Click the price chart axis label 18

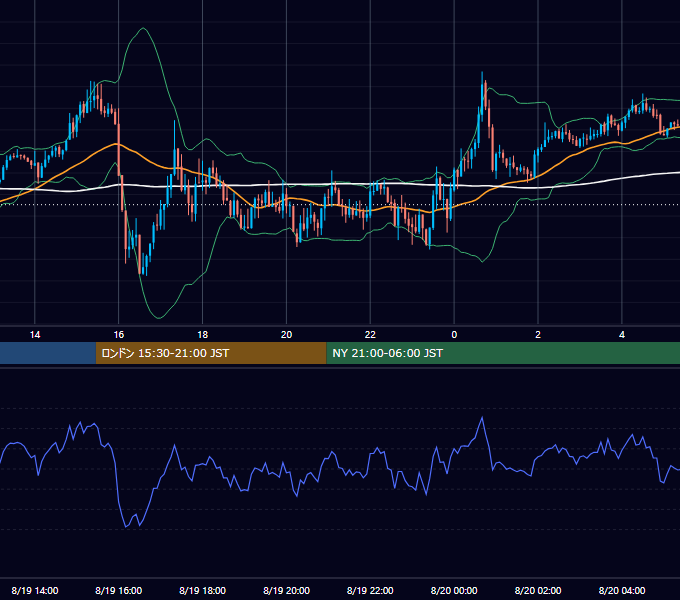[x=203, y=335]
